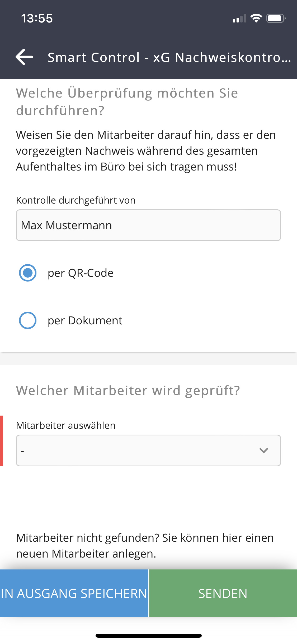
Task: Tap the home indicator bar at bottom
Action: [148, 636]
